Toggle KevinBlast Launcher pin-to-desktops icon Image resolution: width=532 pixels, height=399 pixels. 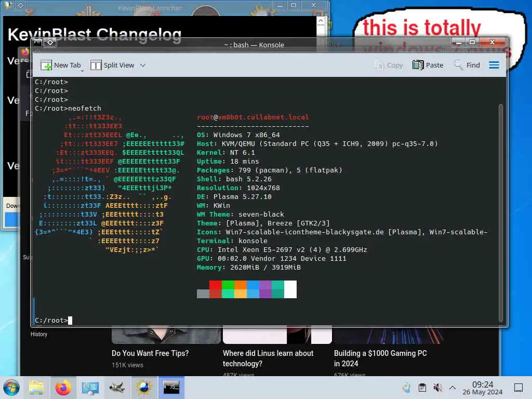[x=20, y=5]
